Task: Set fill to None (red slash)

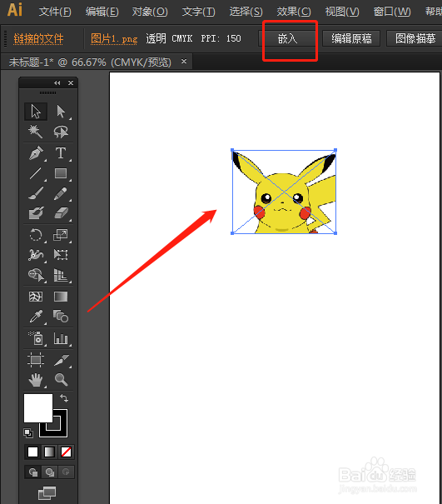Action: 66,452
